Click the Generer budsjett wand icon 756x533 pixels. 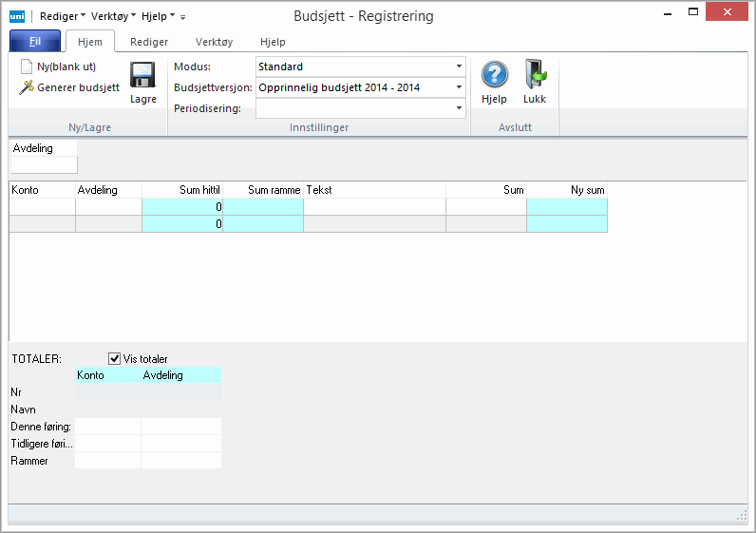tap(27, 87)
